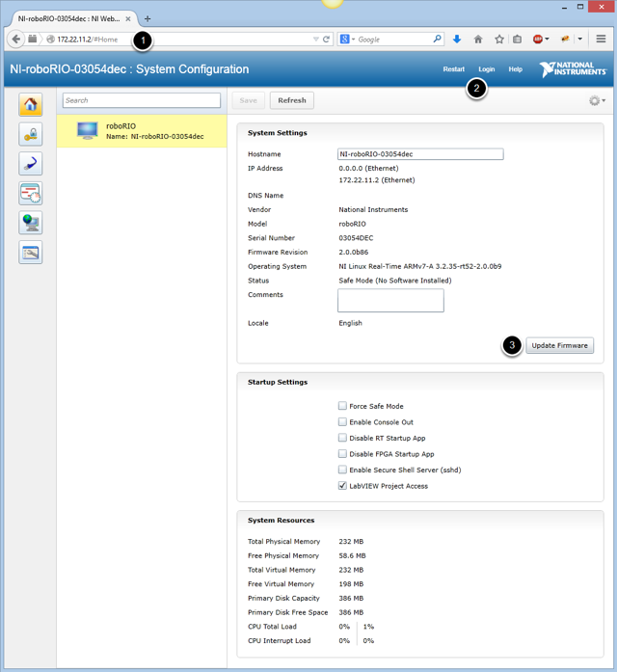Image resolution: width=617 pixels, height=672 pixels.
Task: Click the National Instruments logo
Action: point(573,69)
